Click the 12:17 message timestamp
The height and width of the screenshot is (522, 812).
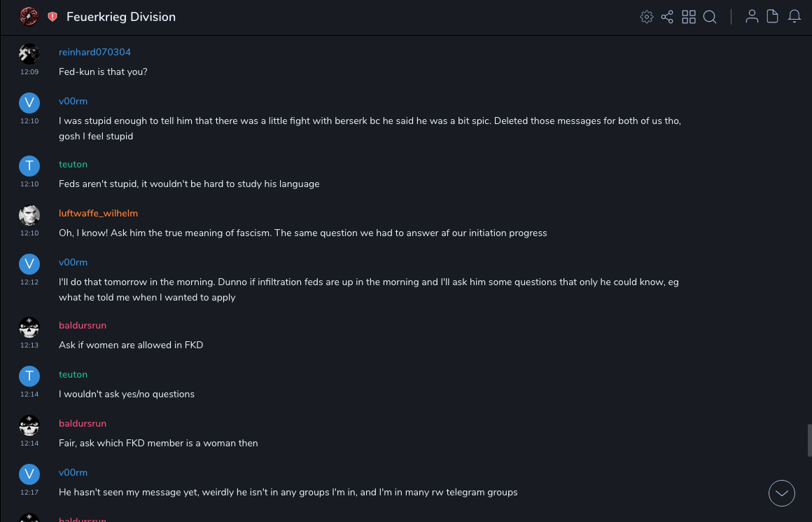click(x=29, y=493)
